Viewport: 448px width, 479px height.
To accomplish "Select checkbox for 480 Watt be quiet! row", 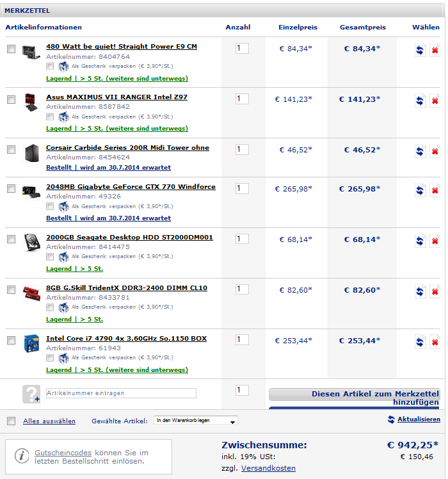I will [12, 49].
